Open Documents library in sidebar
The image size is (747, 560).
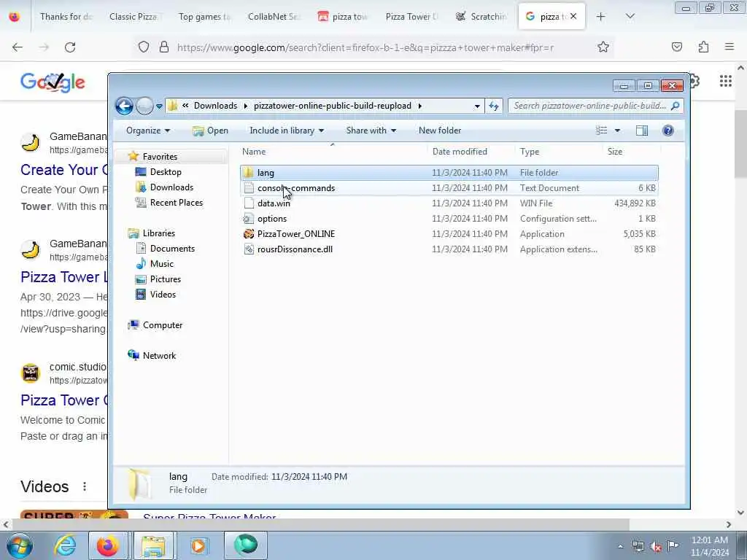pos(172,249)
